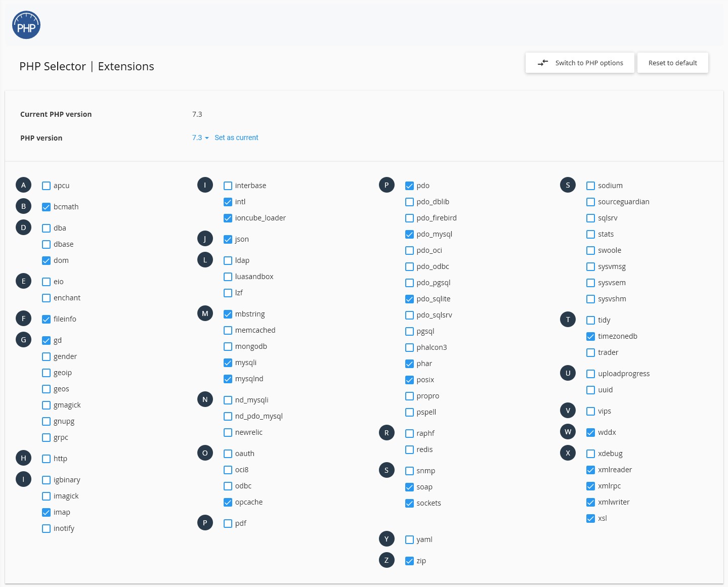Click the letter E group badge
The width and height of the screenshot is (728, 587).
[x=23, y=281]
